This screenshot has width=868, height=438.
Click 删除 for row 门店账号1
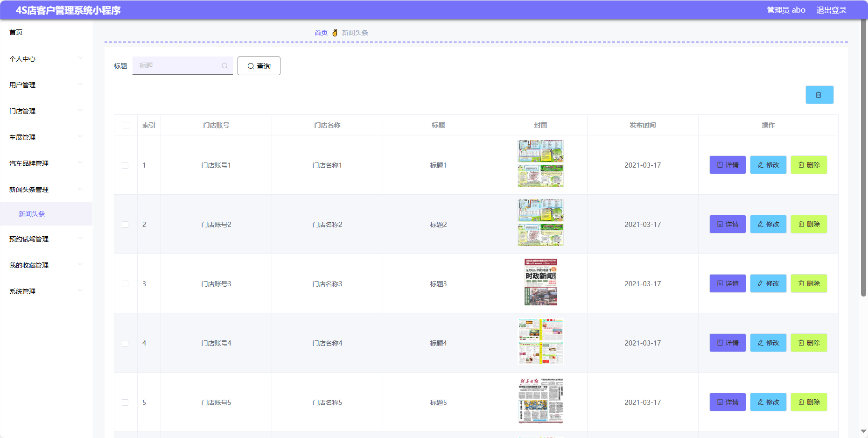tap(809, 165)
